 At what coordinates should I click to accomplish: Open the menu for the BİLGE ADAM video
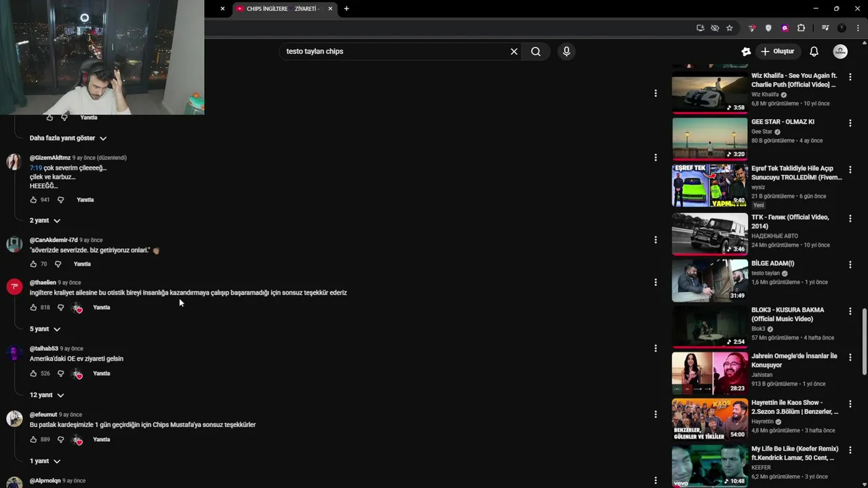tap(850, 264)
